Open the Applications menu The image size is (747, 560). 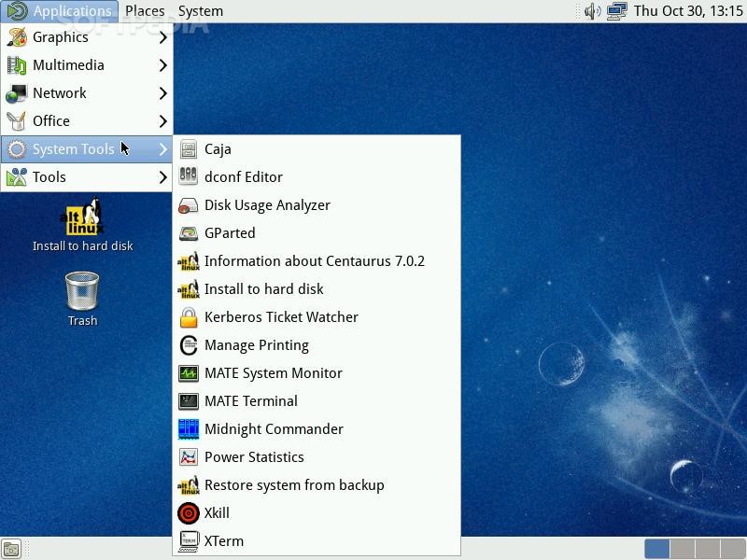tap(60, 11)
